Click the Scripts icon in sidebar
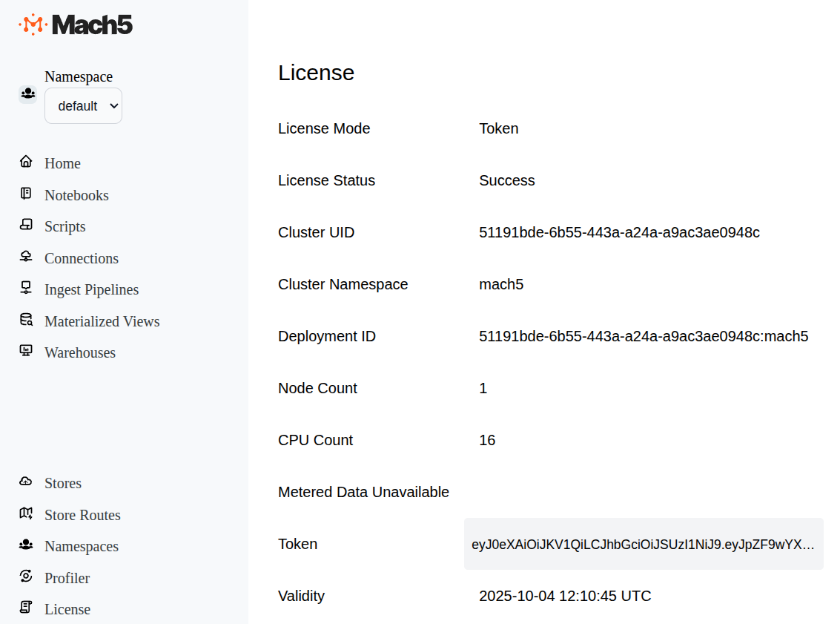 [x=26, y=225]
